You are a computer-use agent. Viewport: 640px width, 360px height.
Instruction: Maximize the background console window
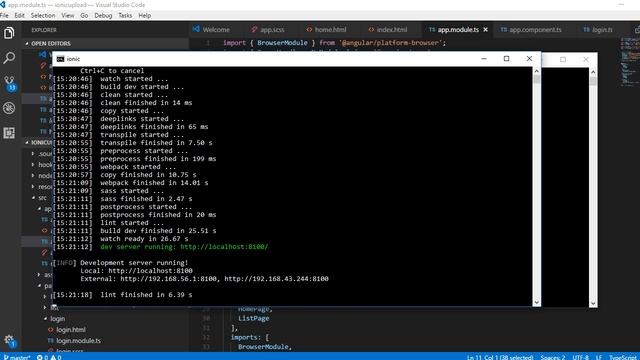(x=563, y=60)
